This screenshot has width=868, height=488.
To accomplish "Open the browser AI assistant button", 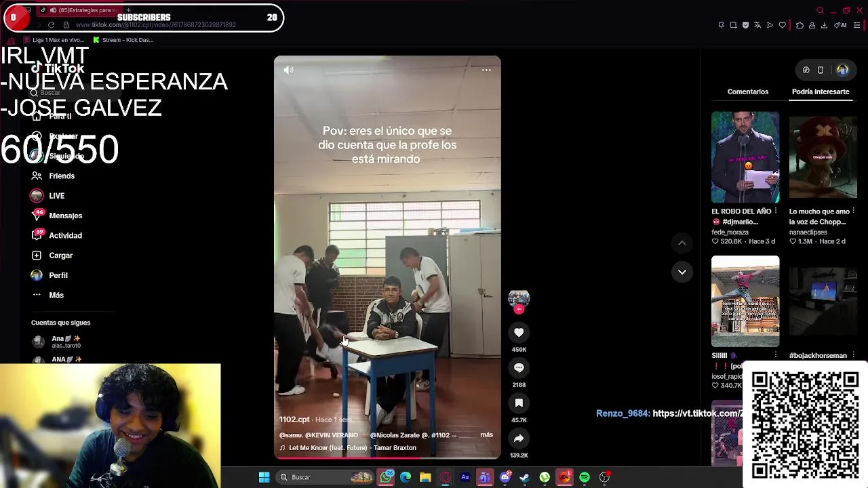I will pyautogui.click(x=842, y=25).
